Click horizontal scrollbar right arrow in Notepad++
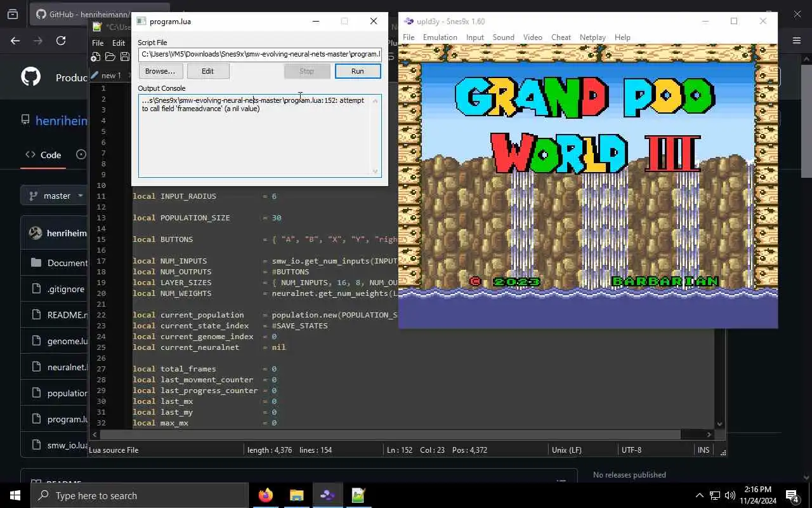The image size is (812, 508). [710, 435]
